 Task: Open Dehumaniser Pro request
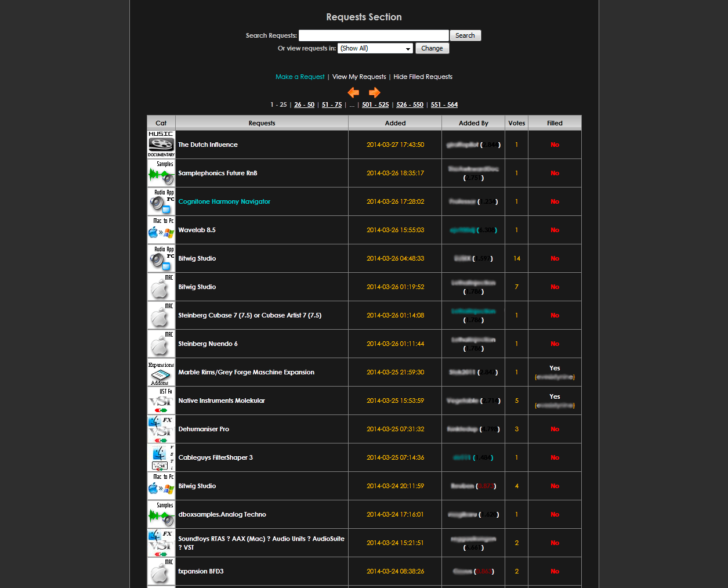coord(204,429)
